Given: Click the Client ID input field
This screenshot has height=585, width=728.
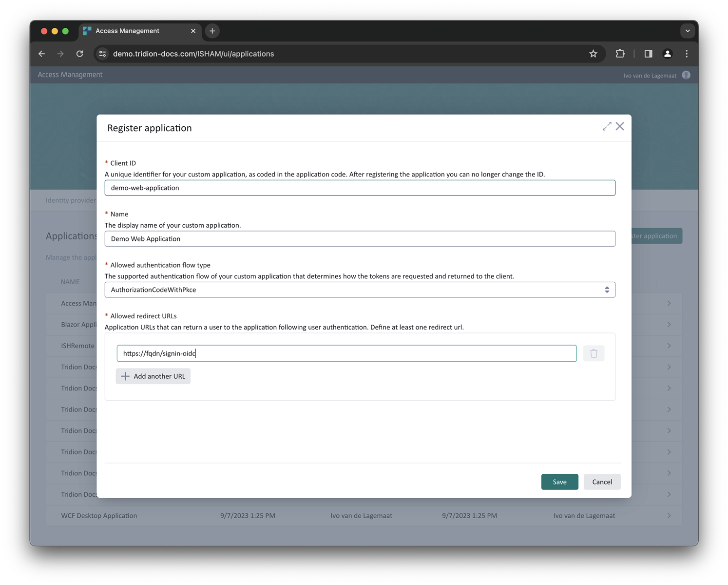Looking at the screenshot, I should click(360, 188).
